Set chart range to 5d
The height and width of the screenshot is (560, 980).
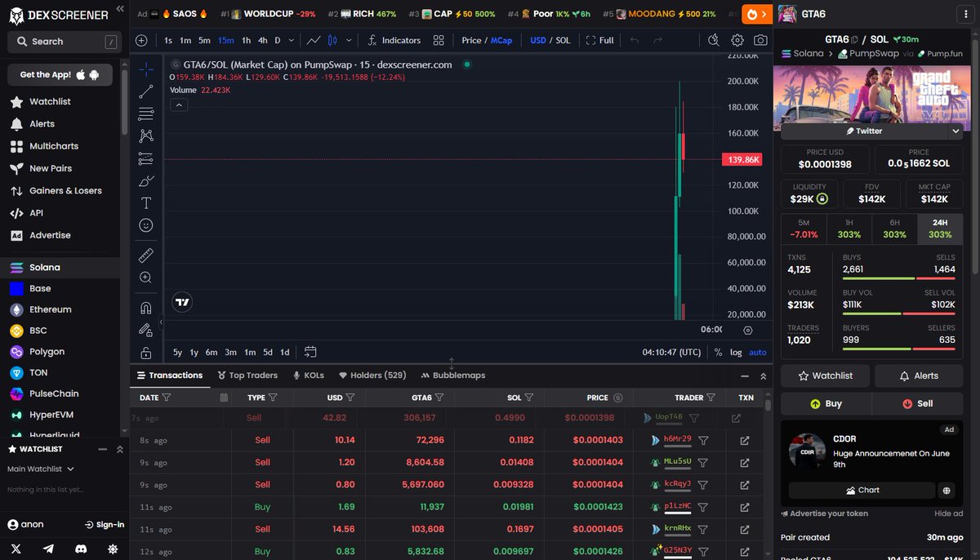point(268,352)
